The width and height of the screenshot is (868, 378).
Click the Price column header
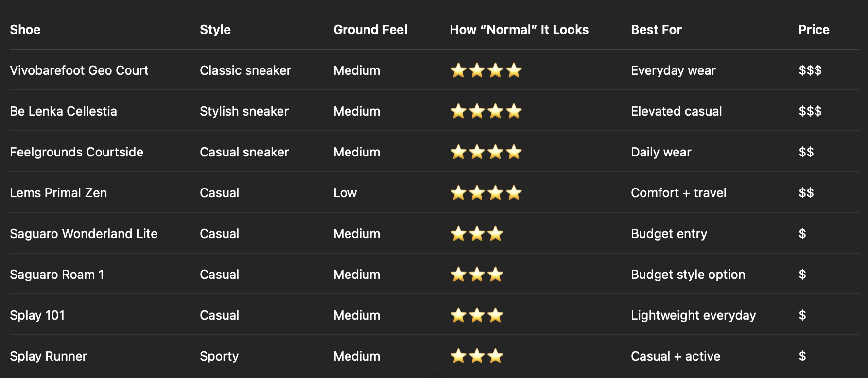click(x=814, y=30)
